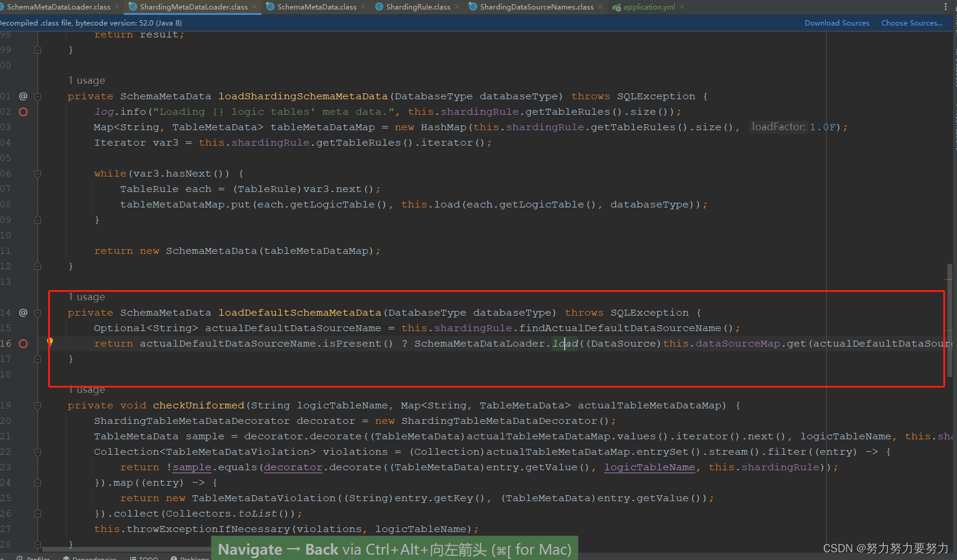Switch to SchemaMetaDataLoader.class tab
The width and height of the screenshot is (957, 560).
(58, 7)
